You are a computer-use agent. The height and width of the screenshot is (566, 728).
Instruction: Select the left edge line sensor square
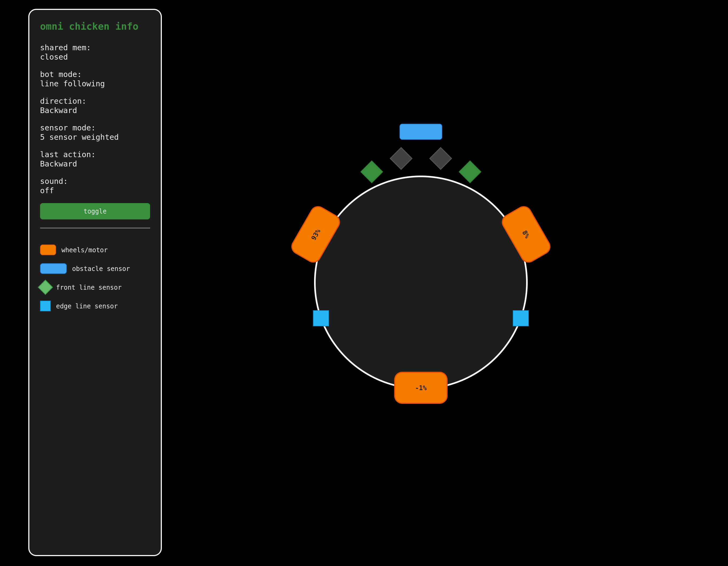[x=321, y=318]
